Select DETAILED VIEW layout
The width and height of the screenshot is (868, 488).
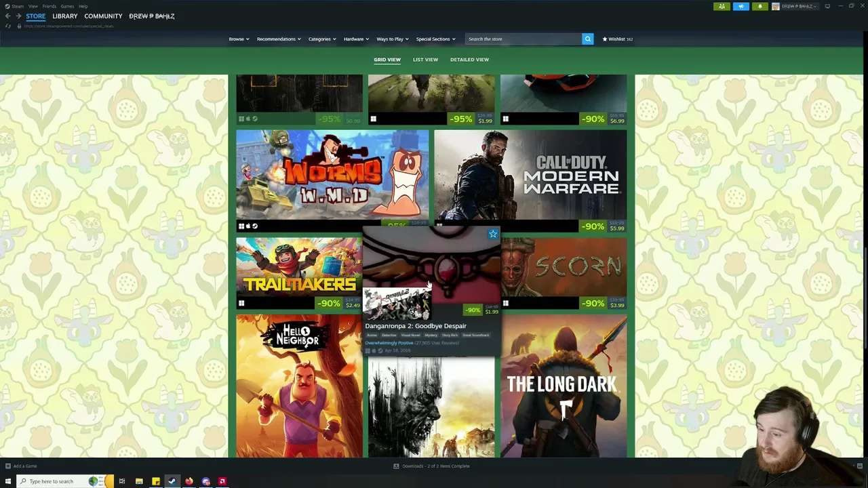469,60
